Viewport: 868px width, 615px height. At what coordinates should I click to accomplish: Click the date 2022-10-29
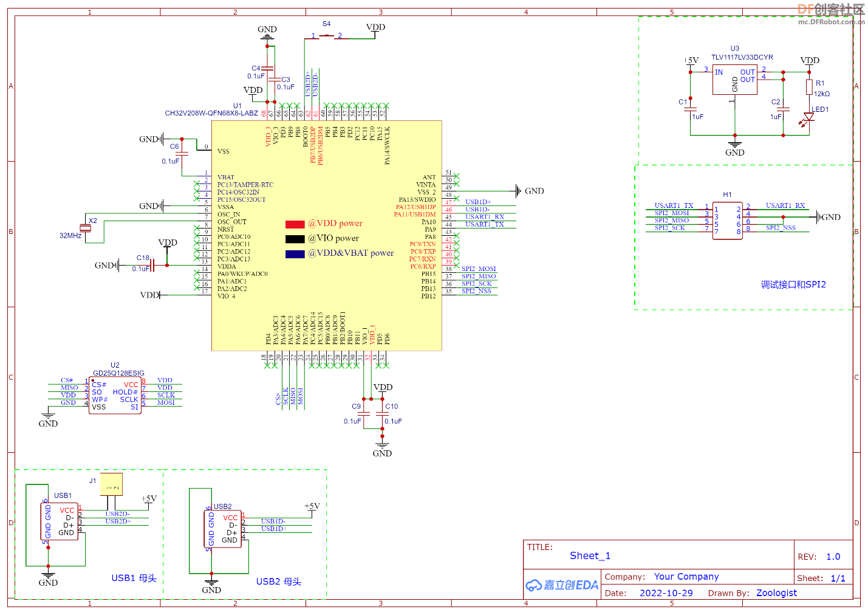click(x=666, y=593)
